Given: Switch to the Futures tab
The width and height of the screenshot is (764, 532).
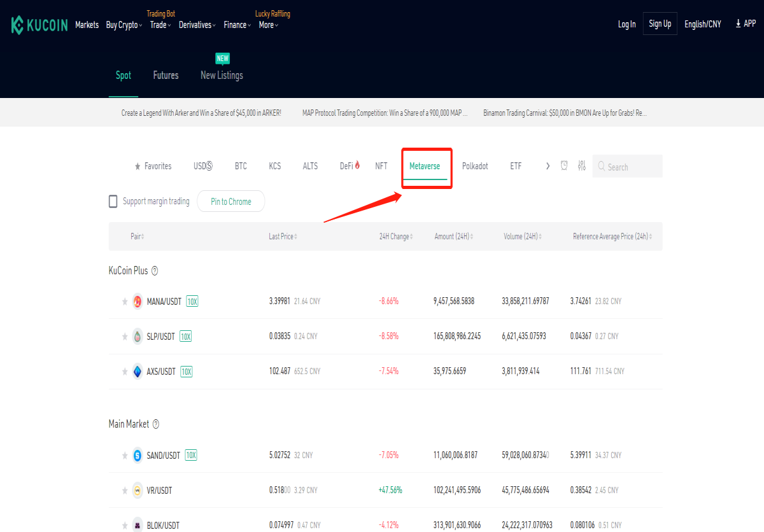Looking at the screenshot, I should click(166, 75).
